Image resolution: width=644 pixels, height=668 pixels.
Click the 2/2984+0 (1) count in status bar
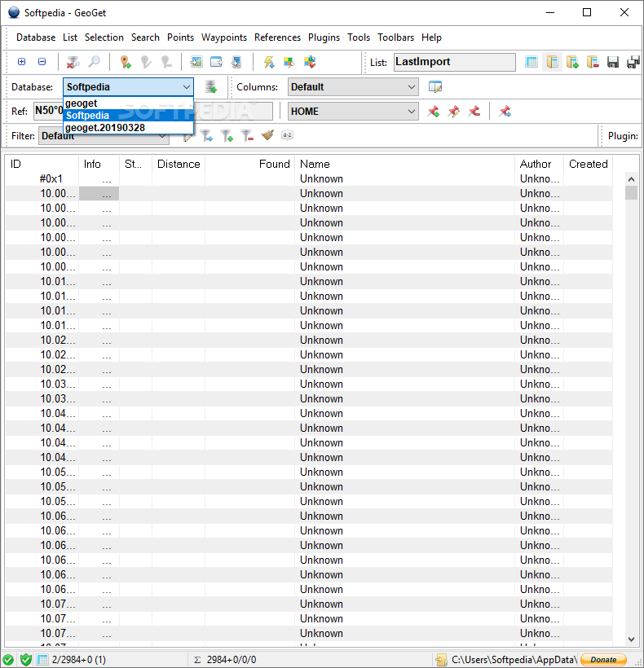point(79,660)
